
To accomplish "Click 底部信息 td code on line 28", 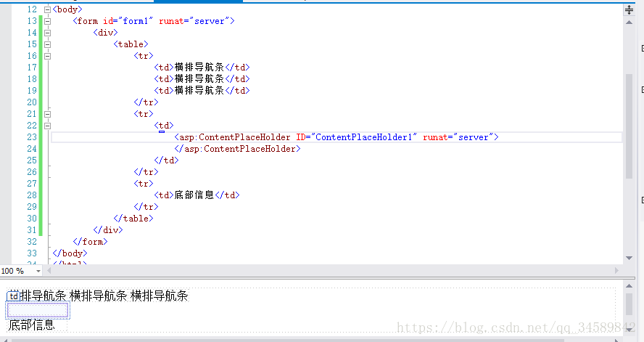I will pos(197,195).
